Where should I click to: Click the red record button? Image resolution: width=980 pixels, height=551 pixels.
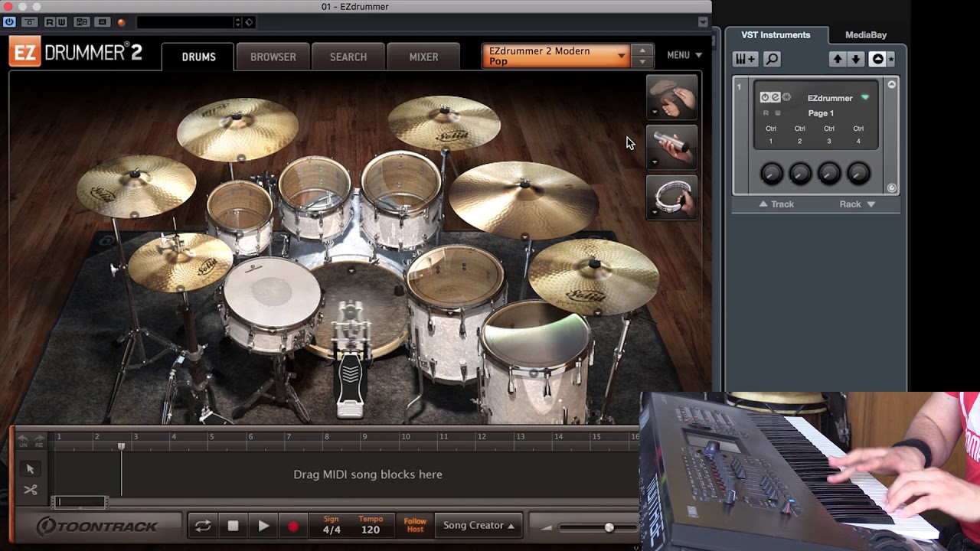[292, 526]
